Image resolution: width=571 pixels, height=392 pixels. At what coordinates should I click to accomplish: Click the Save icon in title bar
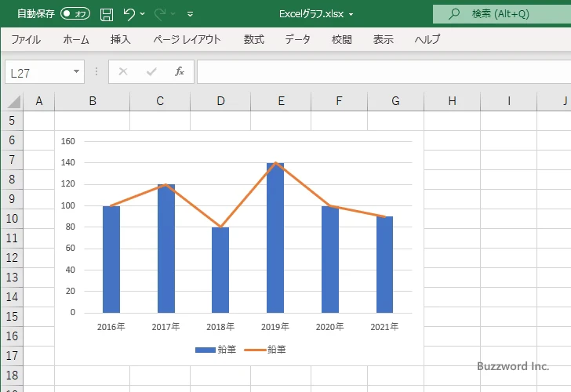pyautogui.click(x=107, y=14)
